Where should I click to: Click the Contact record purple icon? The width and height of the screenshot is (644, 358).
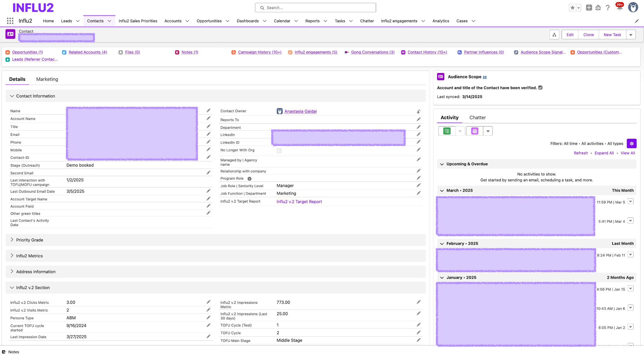pos(10,34)
